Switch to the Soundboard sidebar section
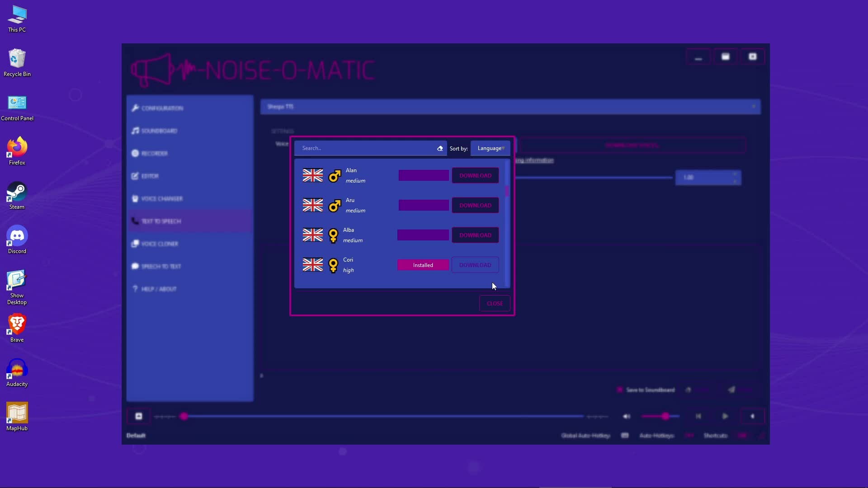 coord(160,131)
